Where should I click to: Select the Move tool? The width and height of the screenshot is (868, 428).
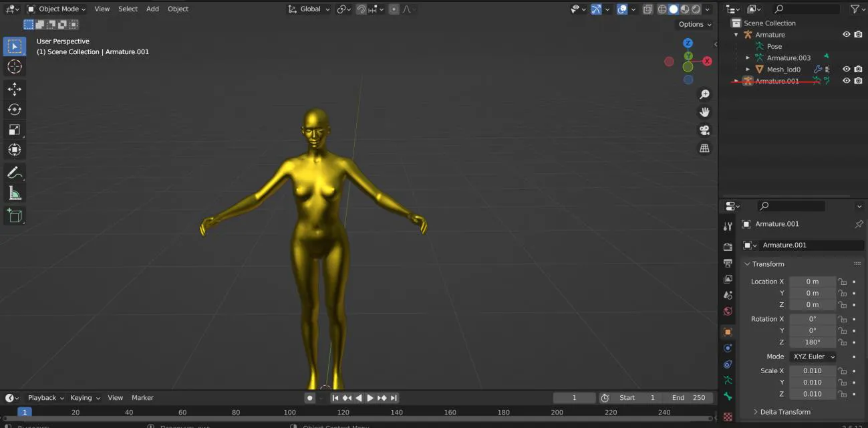pos(14,88)
